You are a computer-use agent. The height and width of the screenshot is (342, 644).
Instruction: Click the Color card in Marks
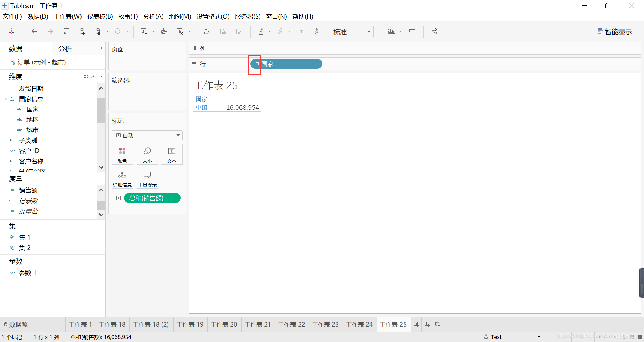tap(122, 154)
